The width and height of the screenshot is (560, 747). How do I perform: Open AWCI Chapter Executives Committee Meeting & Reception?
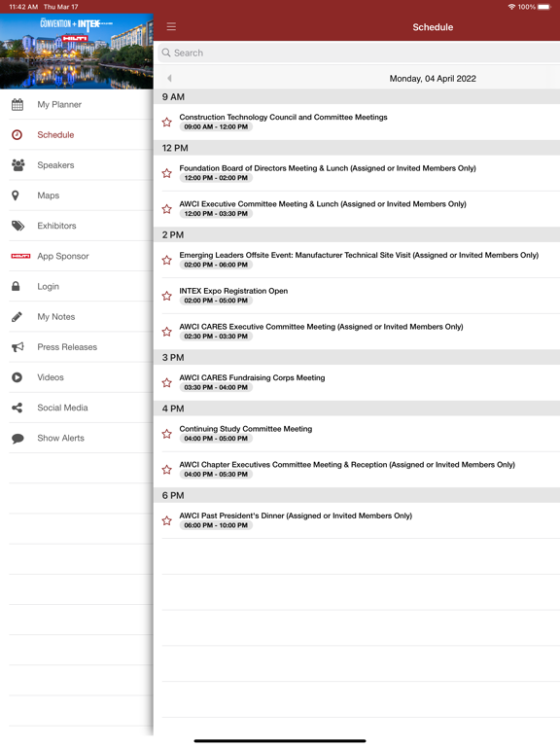pos(357,469)
